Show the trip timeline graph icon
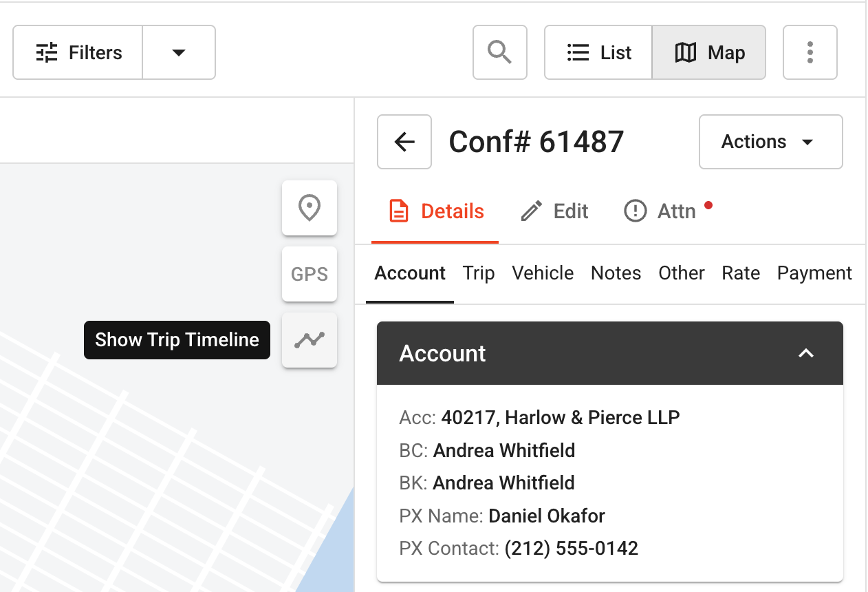Image resolution: width=868 pixels, height=592 pixels. pyautogui.click(x=310, y=340)
